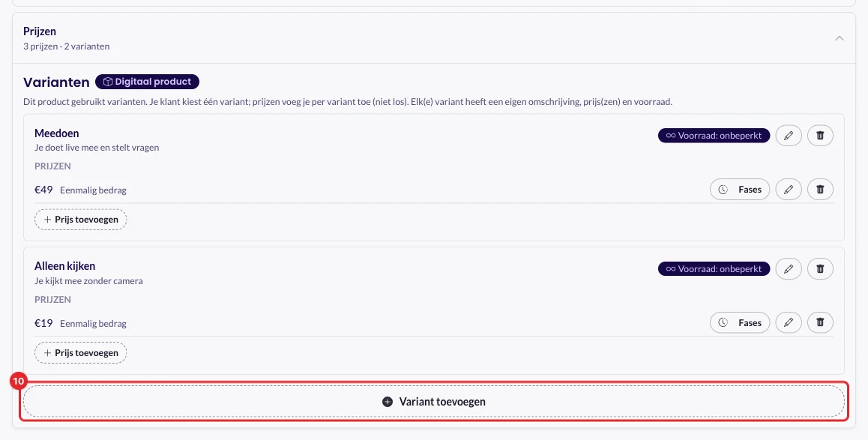Viewport: 868px width, 440px height.
Task: Click the Varianten heading
Action: pos(56,82)
